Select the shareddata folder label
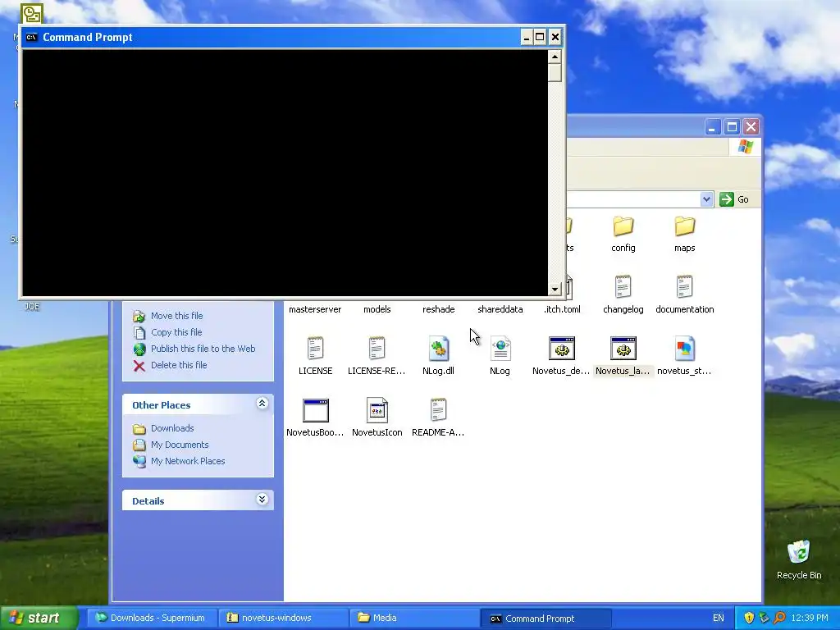Viewport: 840px width, 630px height. [500, 309]
